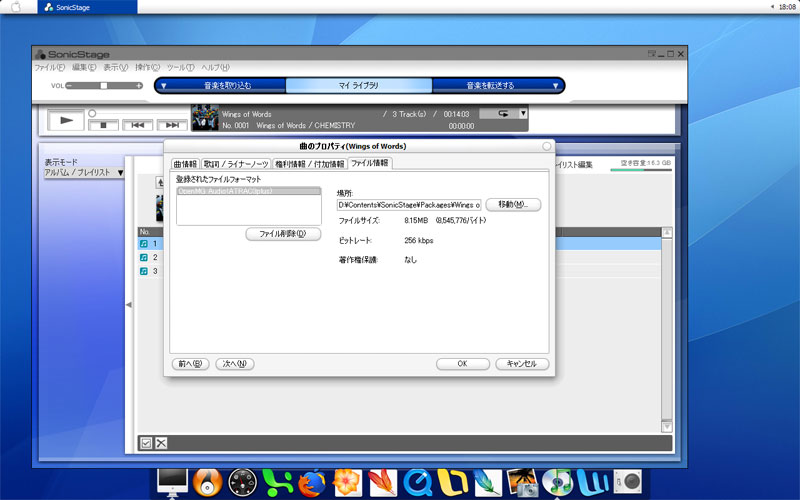Click the 場所 file path field
Image resolution: width=800 pixels, height=500 pixels.
[x=409, y=205]
